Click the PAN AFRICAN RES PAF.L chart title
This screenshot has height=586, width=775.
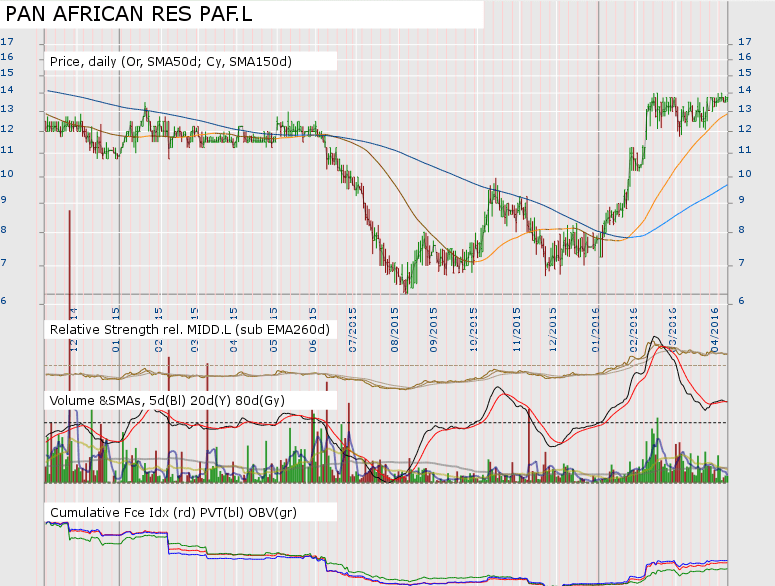click(x=129, y=14)
